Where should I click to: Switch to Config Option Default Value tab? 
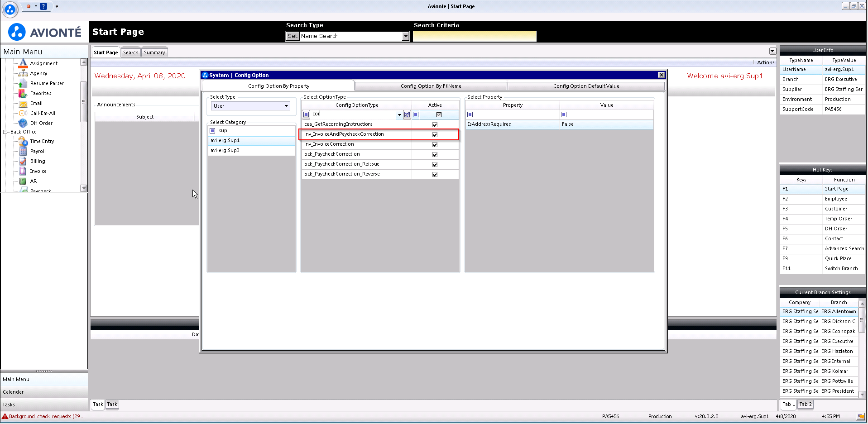point(586,86)
